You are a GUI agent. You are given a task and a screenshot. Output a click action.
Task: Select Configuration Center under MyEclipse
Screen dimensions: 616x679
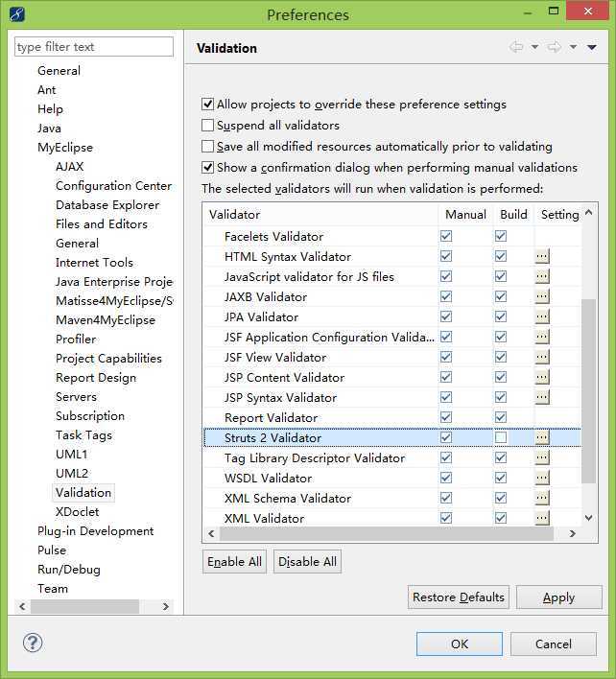(113, 186)
